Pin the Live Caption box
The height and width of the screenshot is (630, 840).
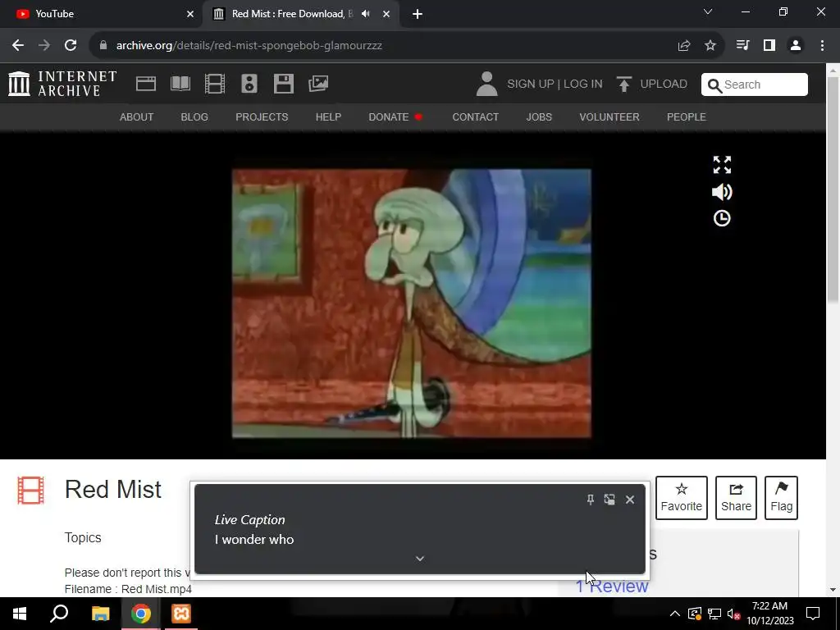591,500
